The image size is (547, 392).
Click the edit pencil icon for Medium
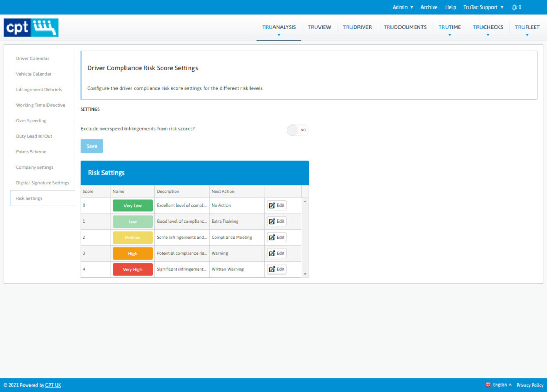(x=272, y=237)
